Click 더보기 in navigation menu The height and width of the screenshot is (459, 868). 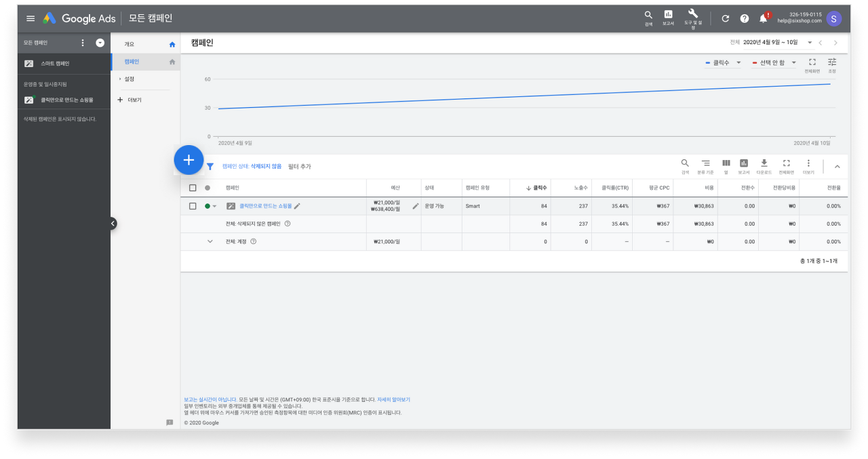tap(134, 100)
